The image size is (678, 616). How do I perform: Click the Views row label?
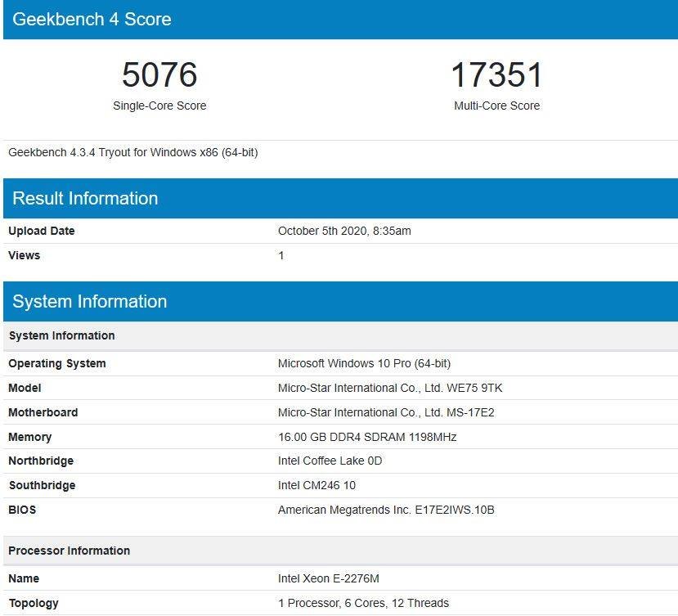click(x=25, y=255)
